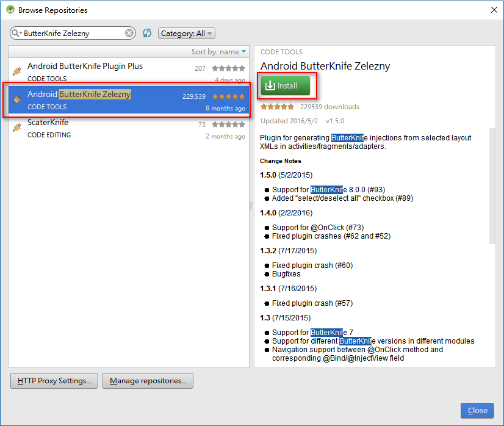This screenshot has width=504, height=426.
Task: Click 'Added select/deselect all checkbox (#89)' note
Action: pyautogui.click(x=342, y=198)
